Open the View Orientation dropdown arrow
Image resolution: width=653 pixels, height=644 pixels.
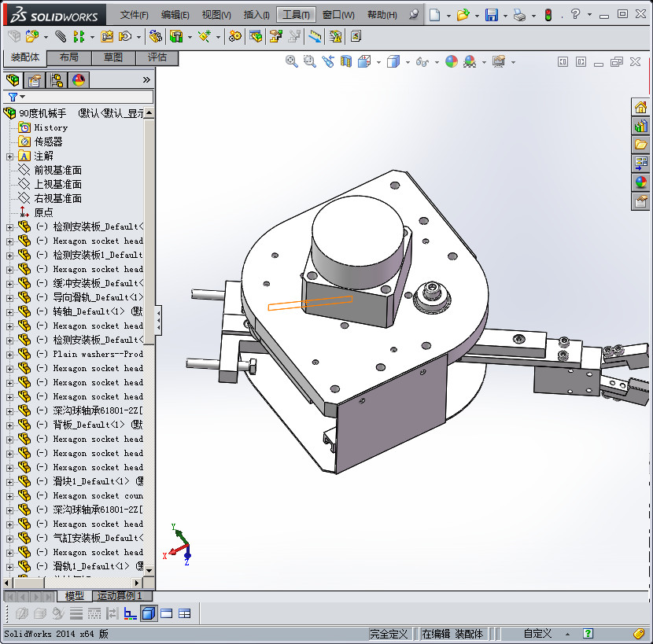[x=378, y=62]
